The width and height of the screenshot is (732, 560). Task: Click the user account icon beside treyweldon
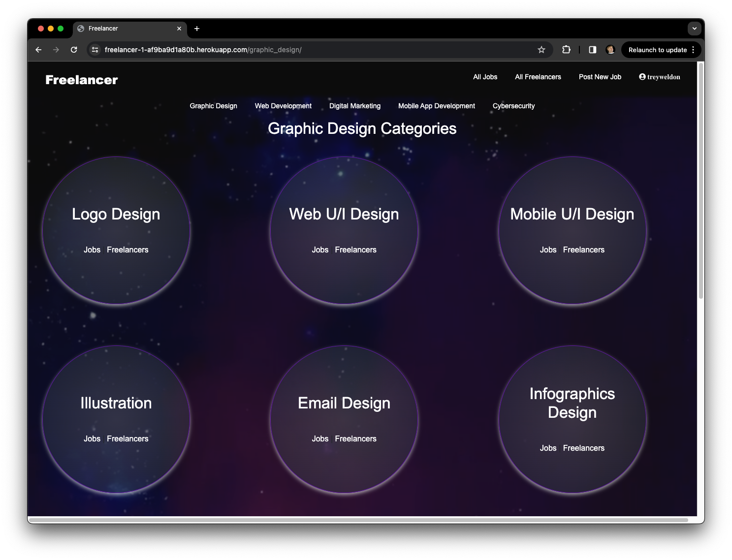pyautogui.click(x=642, y=77)
